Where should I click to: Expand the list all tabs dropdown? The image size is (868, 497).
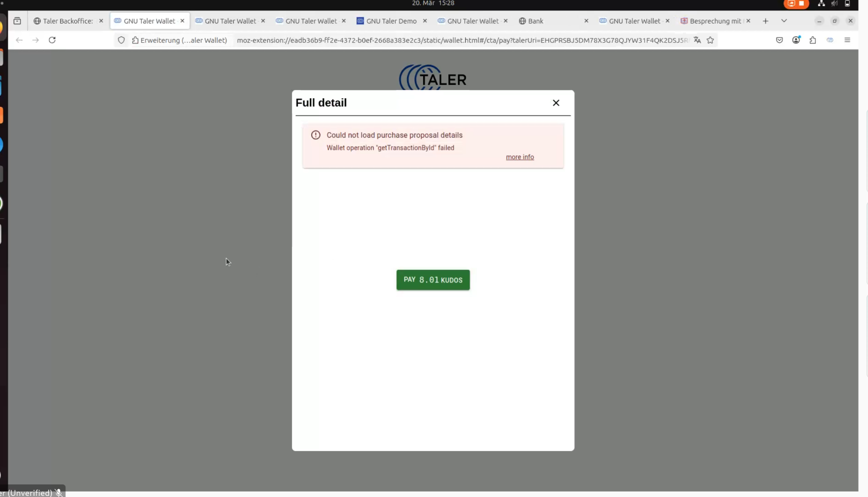click(x=784, y=21)
